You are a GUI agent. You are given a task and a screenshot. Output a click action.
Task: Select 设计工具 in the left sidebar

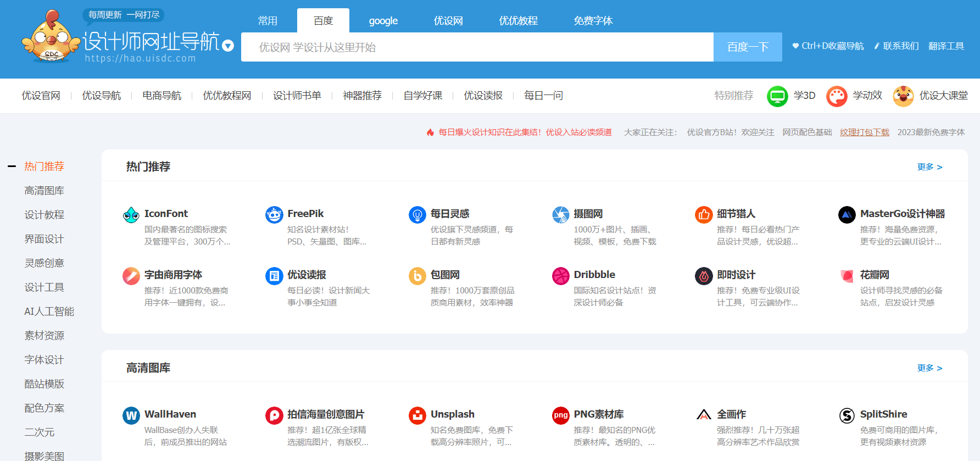pos(44,287)
